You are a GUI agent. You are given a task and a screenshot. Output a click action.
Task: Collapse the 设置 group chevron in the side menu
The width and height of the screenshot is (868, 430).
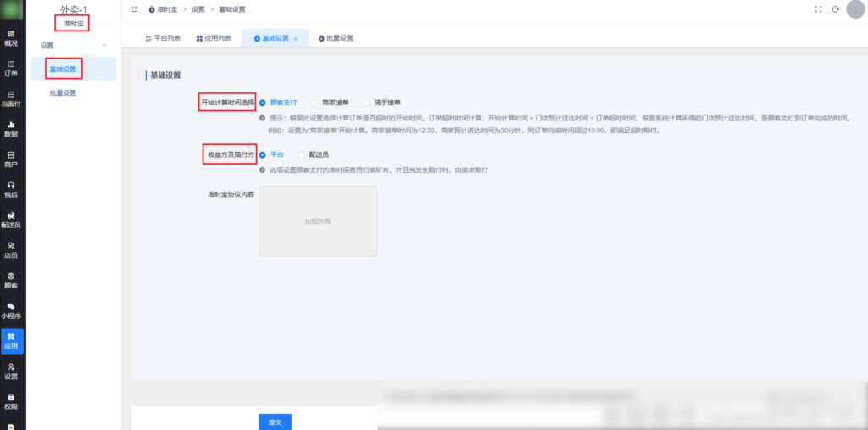coord(104,45)
